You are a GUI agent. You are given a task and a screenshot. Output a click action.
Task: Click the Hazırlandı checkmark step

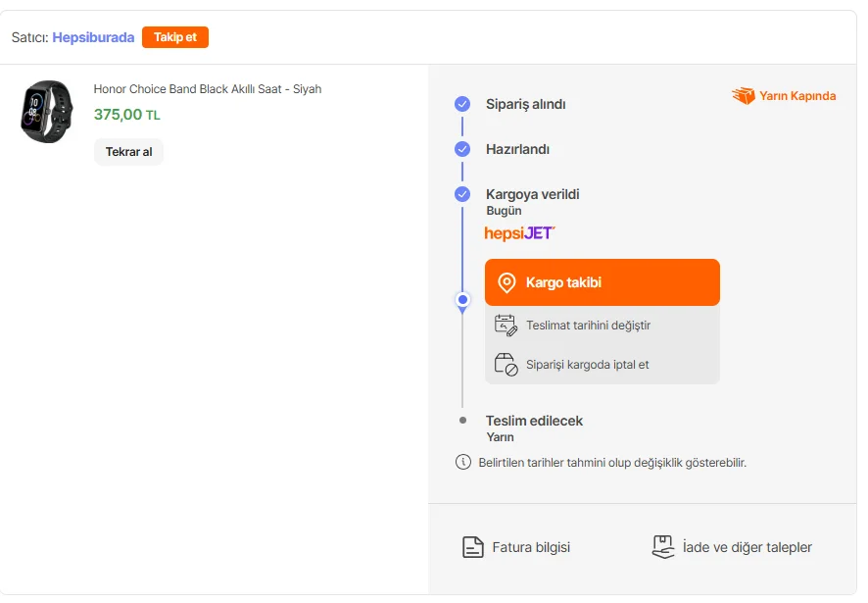pyautogui.click(x=462, y=149)
